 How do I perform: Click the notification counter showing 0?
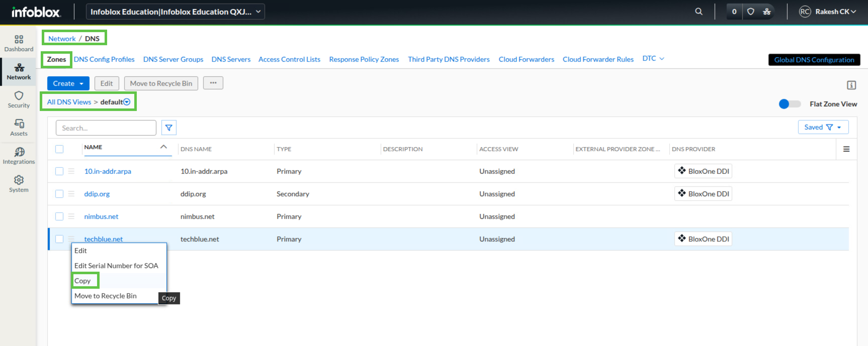pos(734,12)
